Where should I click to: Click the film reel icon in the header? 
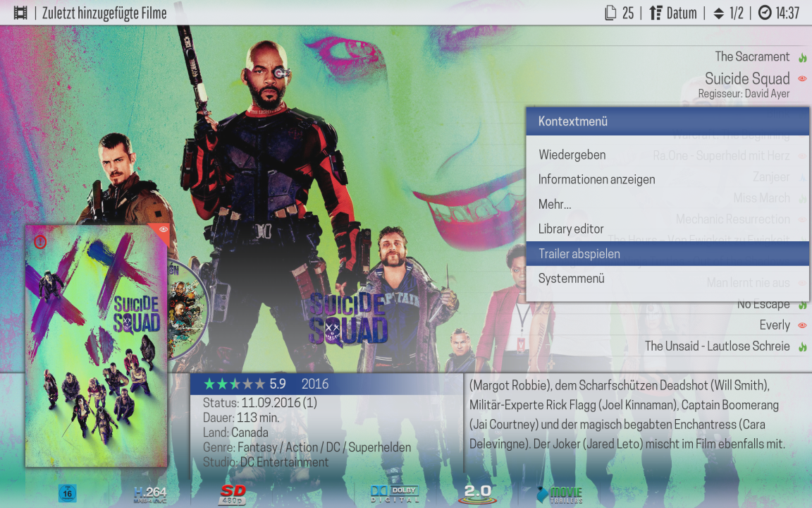point(20,13)
